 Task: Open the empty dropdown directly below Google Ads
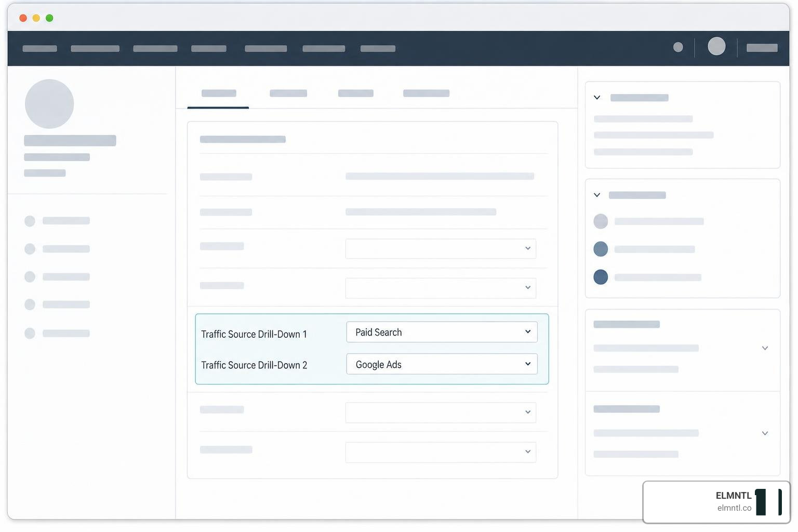click(441, 413)
